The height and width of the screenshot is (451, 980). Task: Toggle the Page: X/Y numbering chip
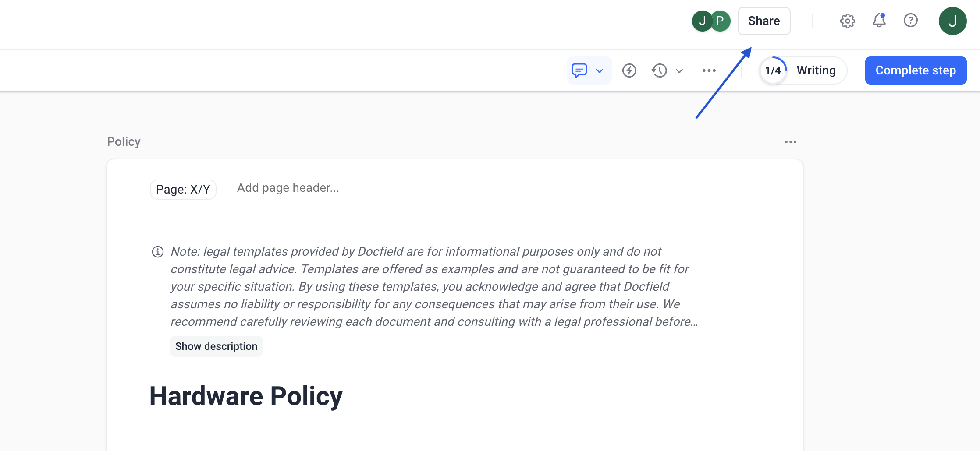183,190
